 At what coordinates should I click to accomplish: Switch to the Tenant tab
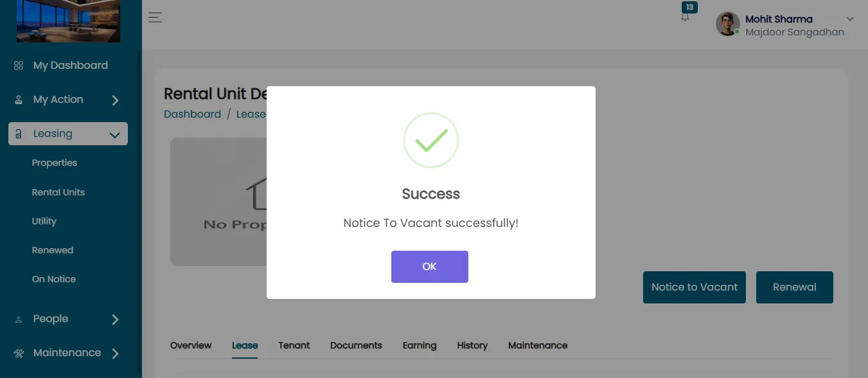(x=294, y=345)
